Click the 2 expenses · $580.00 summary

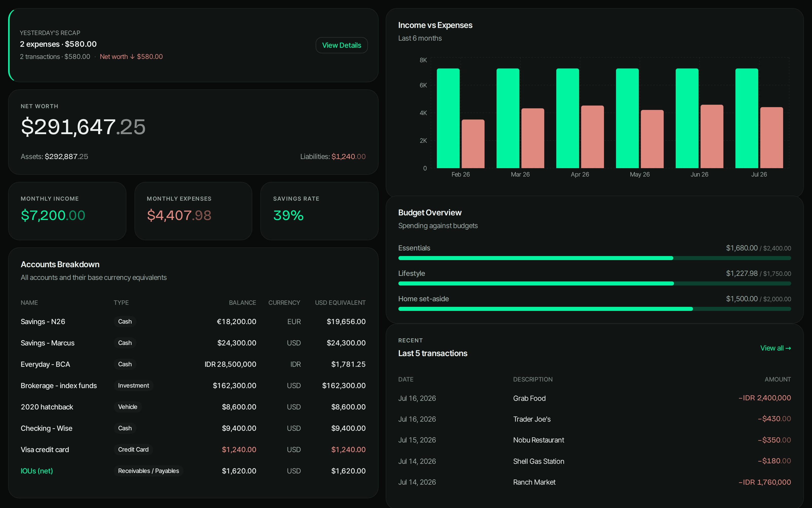coord(58,44)
